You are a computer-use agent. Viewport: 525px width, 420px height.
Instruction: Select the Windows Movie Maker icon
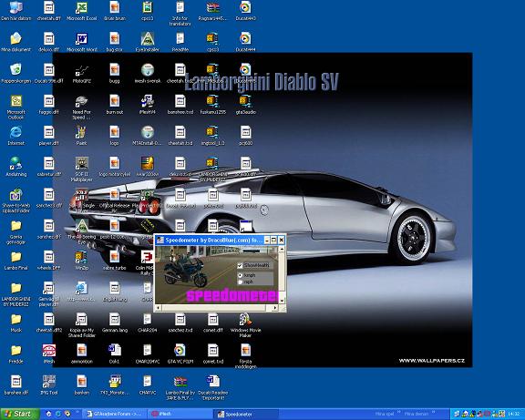coord(245,325)
